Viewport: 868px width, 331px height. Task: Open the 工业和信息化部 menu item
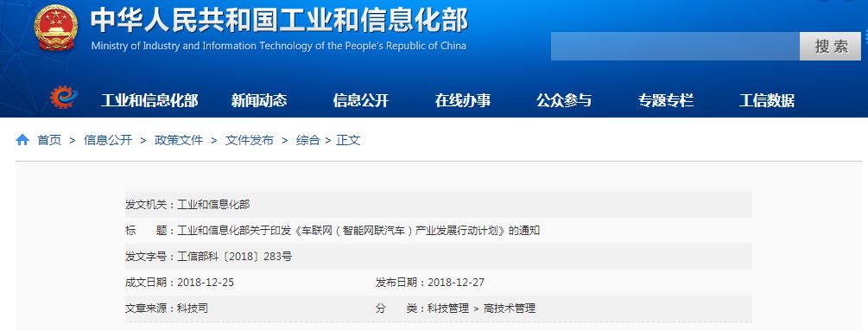pos(149,101)
